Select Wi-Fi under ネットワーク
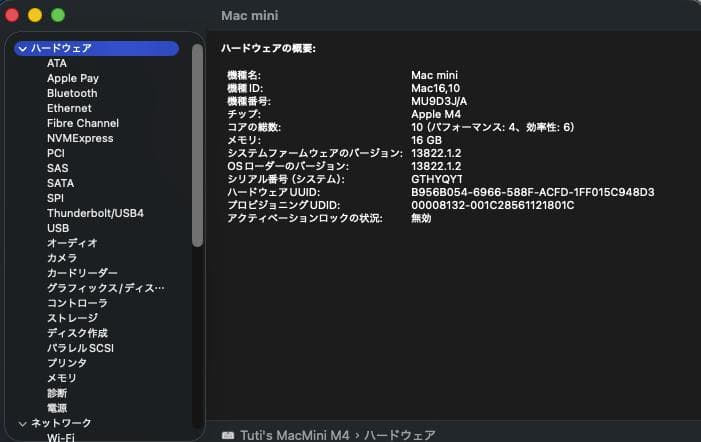This screenshot has width=701, height=442. coord(61,438)
